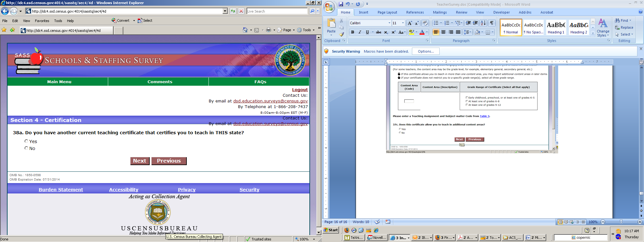Open the IE status bar 100% zoom dropdown
This screenshot has width=644, height=242.
(x=314, y=239)
